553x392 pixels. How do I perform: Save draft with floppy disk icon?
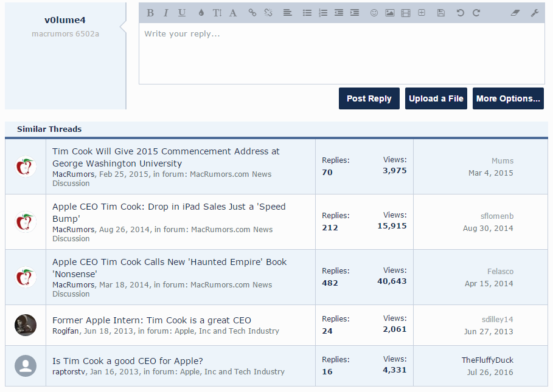pos(441,13)
